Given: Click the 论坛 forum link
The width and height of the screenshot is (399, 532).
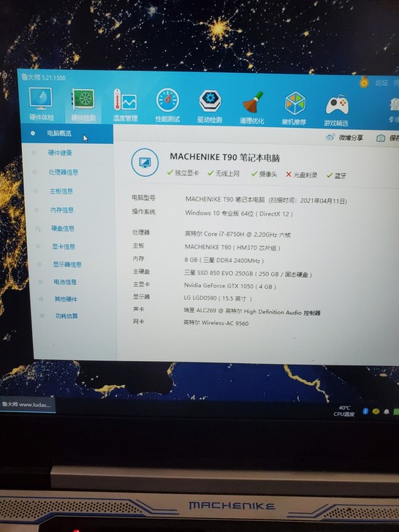Looking at the screenshot, I should (x=381, y=83).
